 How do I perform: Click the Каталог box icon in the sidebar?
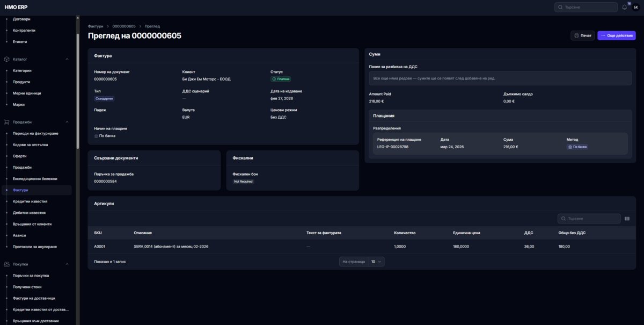(x=7, y=59)
